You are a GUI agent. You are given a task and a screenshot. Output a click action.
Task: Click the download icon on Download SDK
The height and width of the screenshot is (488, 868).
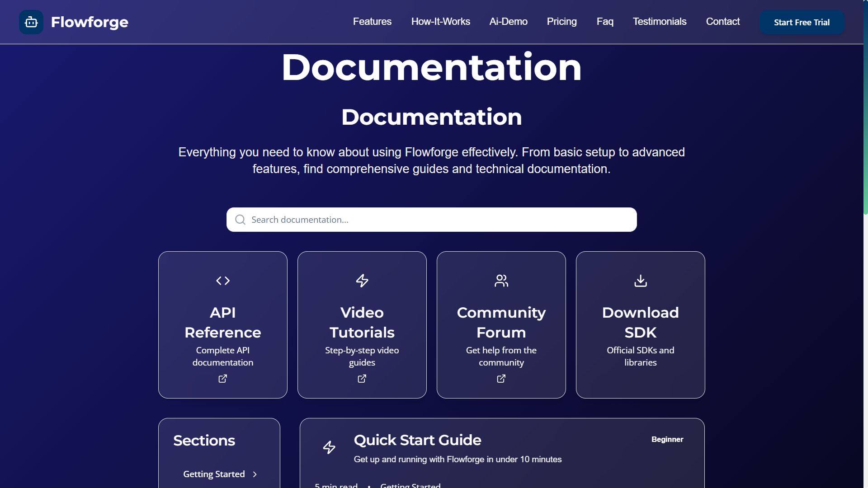point(641,281)
